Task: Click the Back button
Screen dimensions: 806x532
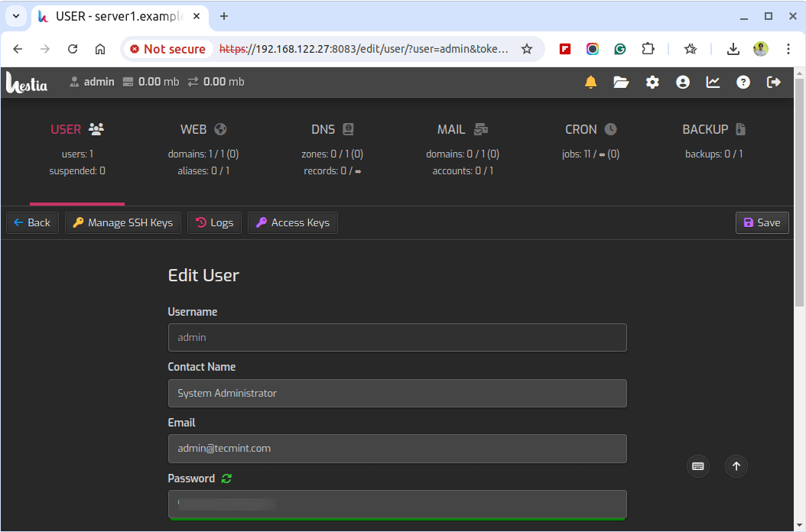Action: [32, 222]
